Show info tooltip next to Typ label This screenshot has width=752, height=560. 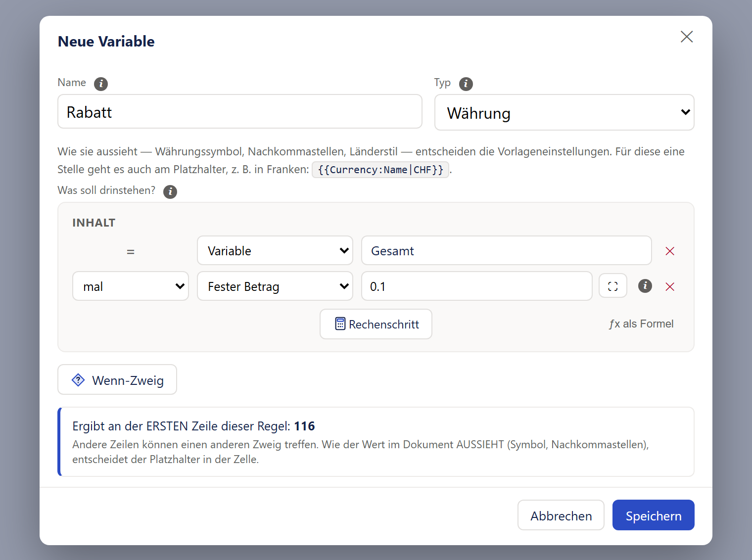(466, 84)
